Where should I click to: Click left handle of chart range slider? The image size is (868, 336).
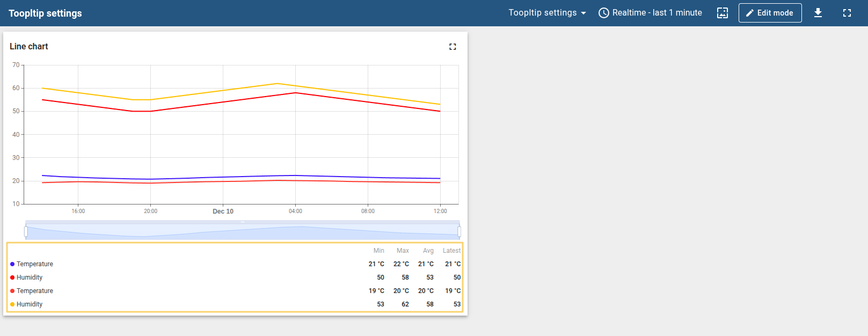26,231
